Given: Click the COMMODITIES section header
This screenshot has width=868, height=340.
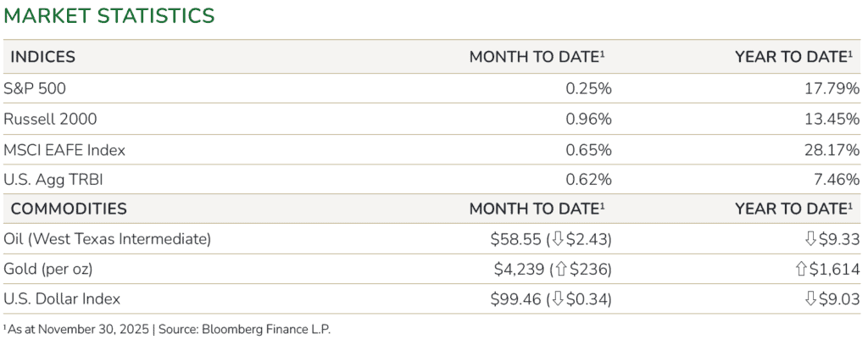Looking at the screenshot, I should 65,209.
